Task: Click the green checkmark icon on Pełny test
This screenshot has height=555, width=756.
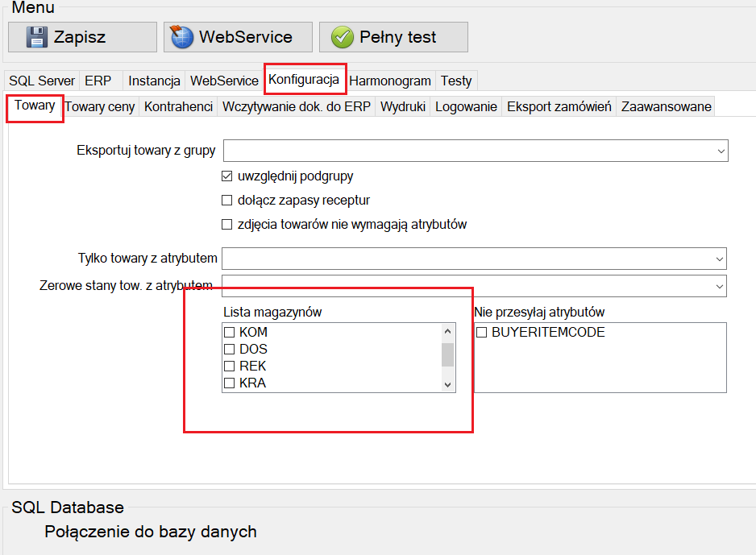Action: pos(343,37)
